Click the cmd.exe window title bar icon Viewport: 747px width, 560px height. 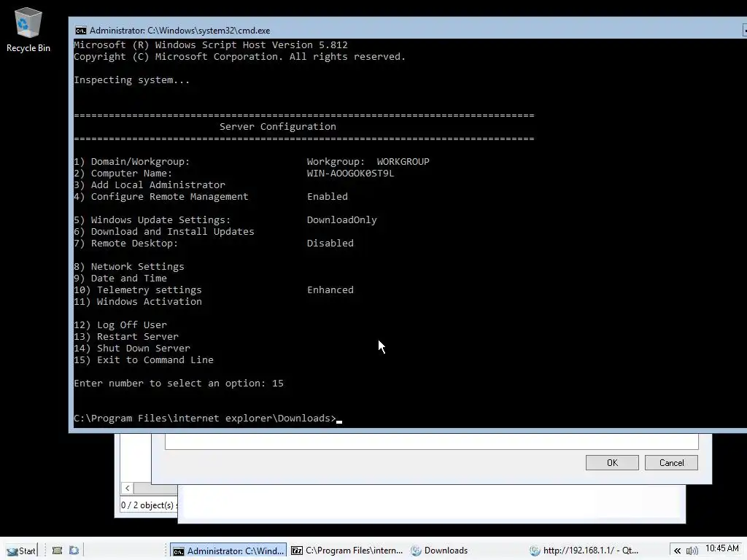coord(80,31)
